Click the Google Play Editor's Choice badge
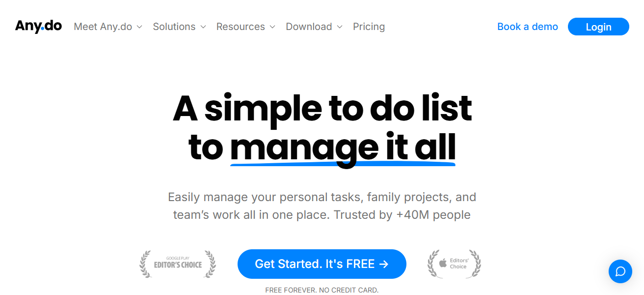This screenshot has width=644, height=295. (x=178, y=265)
